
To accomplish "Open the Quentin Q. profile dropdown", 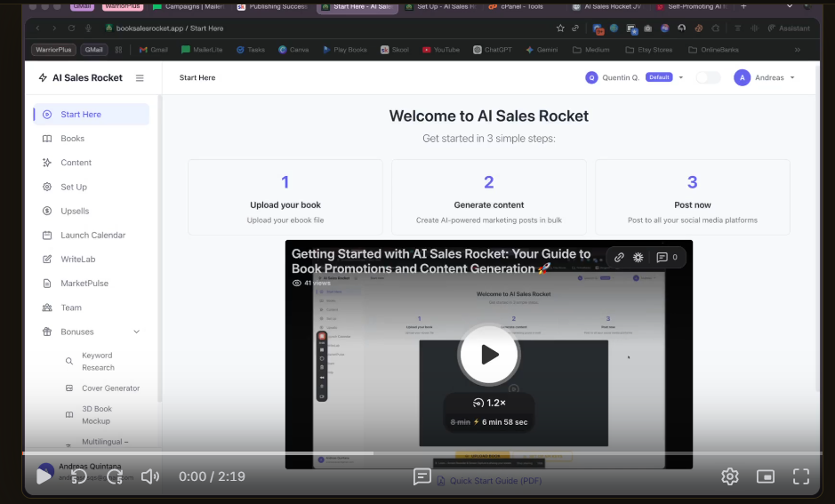I will pos(634,77).
